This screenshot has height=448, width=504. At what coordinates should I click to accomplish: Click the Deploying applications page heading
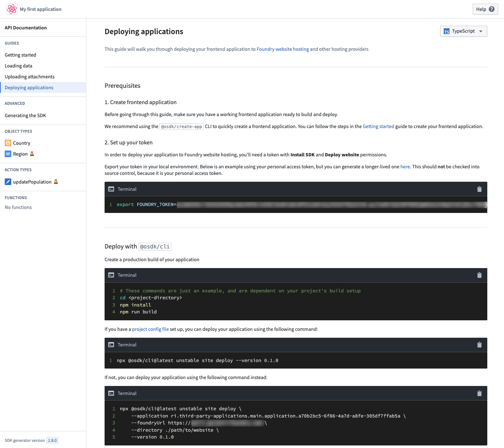click(144, 32)
